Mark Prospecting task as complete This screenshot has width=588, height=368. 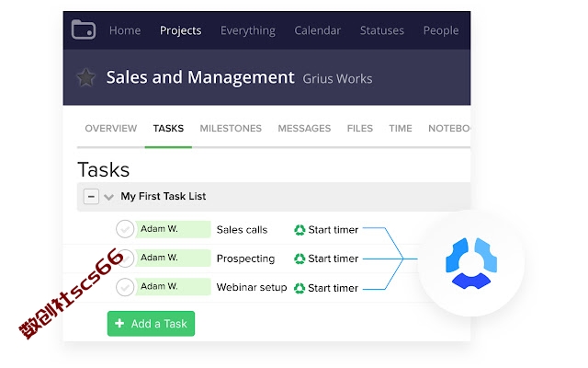(126, 258)
